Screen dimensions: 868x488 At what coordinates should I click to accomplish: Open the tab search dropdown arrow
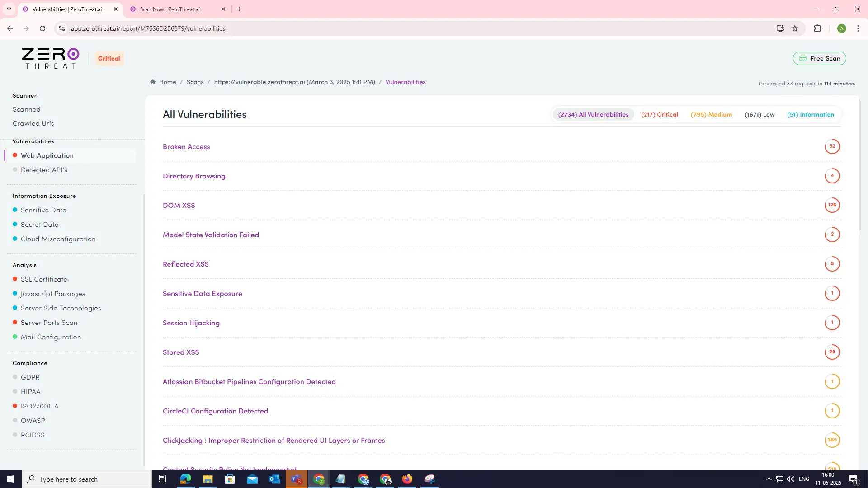[9, 9]
